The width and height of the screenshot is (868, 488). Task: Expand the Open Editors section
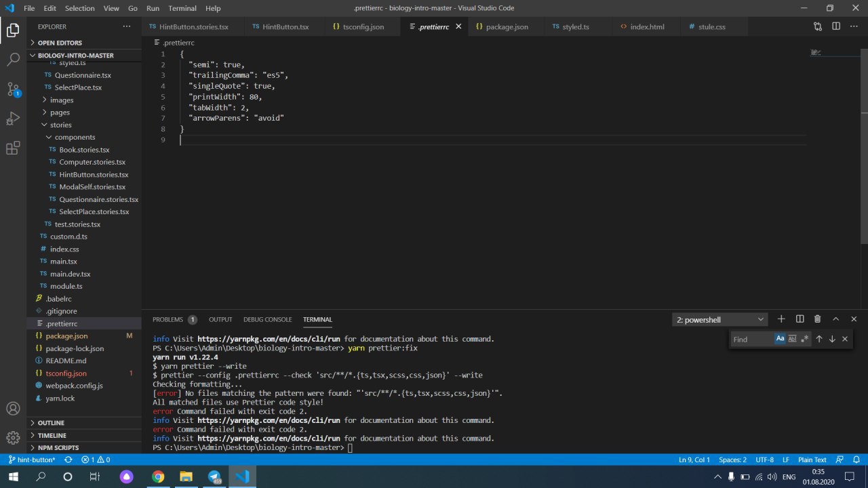[84, 43]
